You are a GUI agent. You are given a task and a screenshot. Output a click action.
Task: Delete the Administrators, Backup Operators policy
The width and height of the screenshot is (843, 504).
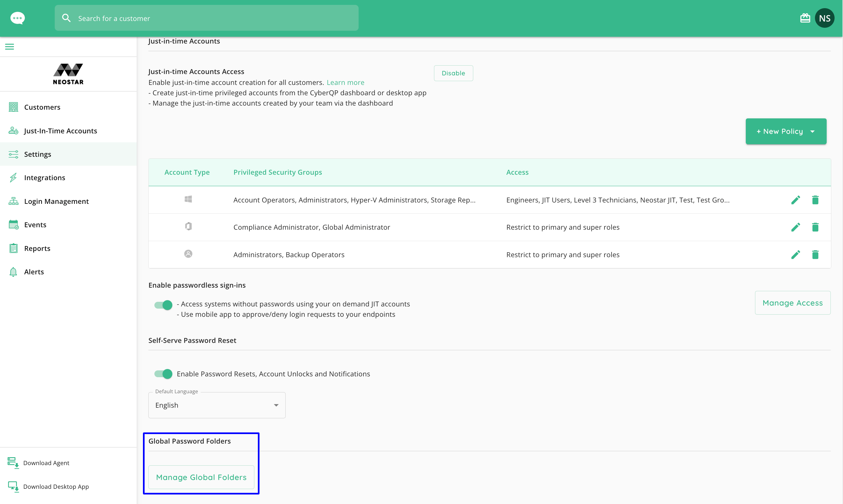tap(815, 254)
